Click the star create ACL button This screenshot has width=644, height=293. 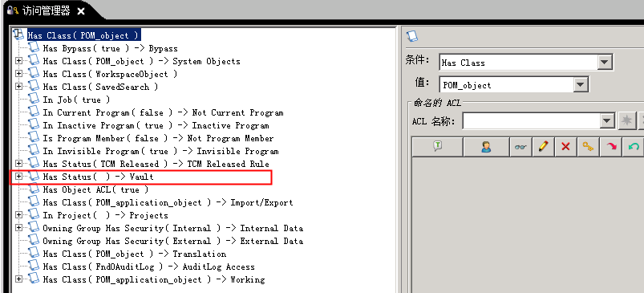626,121
